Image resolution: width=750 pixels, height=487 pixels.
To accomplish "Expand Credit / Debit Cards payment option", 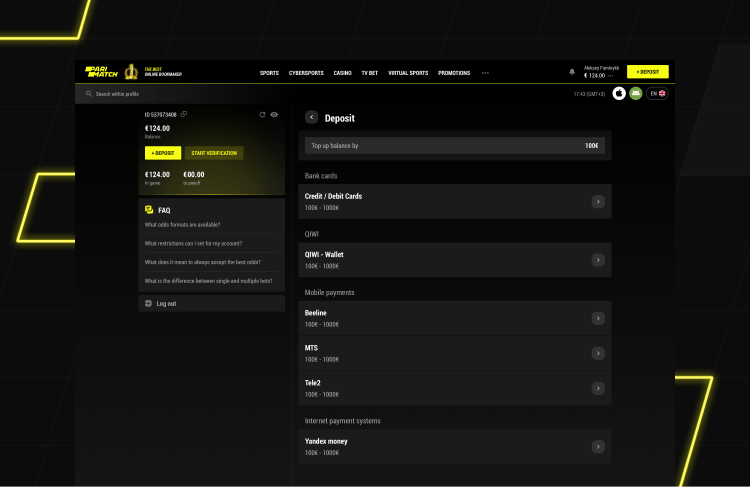I will point(597,202).
